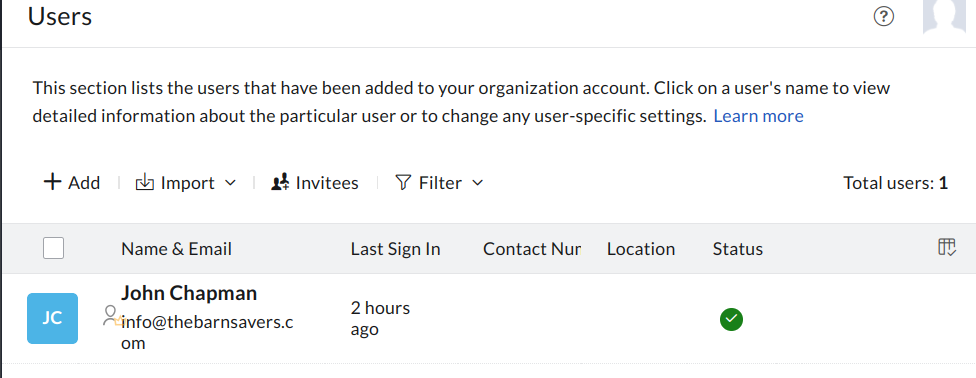Expand the Import dropdown arrow
Screen dimensions: 976x378
(x=230, y=183)
